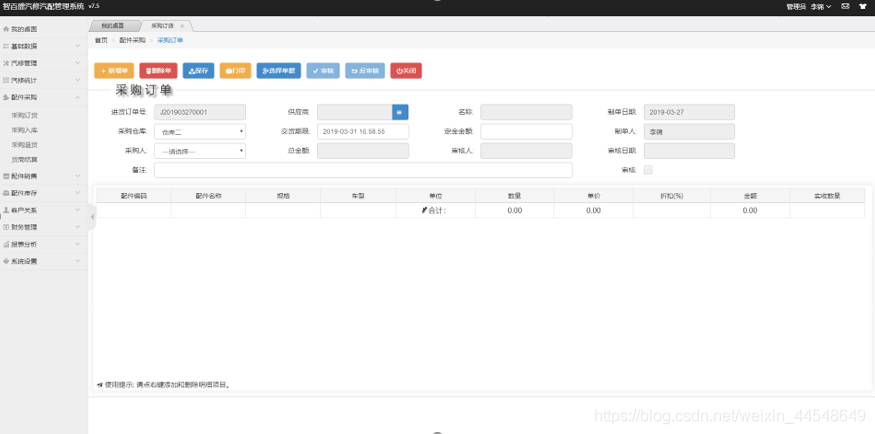Click the red 删除单 button
The width and height of the screenshot is (875, 434).
coord(158,71)
